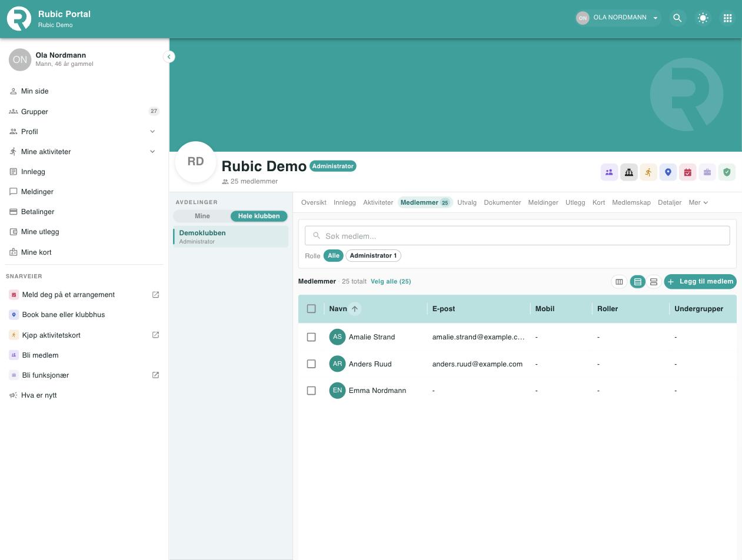Tick checkbox for Anders Ruud
Viewport: 742px width, 560px height.
pos(311,364)
